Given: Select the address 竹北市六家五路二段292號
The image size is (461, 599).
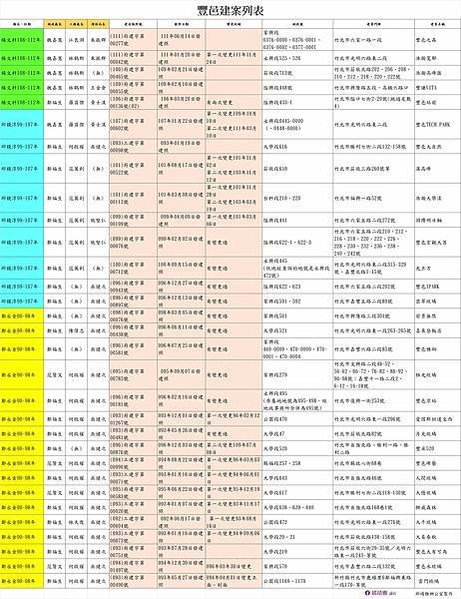Looking at the screenshot, I should [365, 287].
